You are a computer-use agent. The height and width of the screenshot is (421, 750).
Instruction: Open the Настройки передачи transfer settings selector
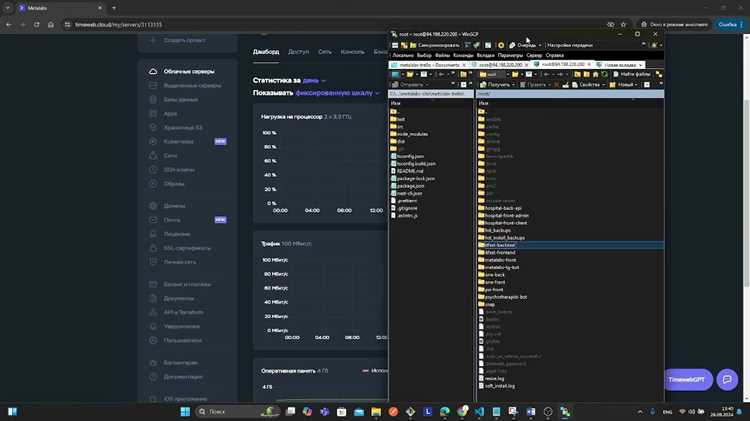tap(570, 45)
